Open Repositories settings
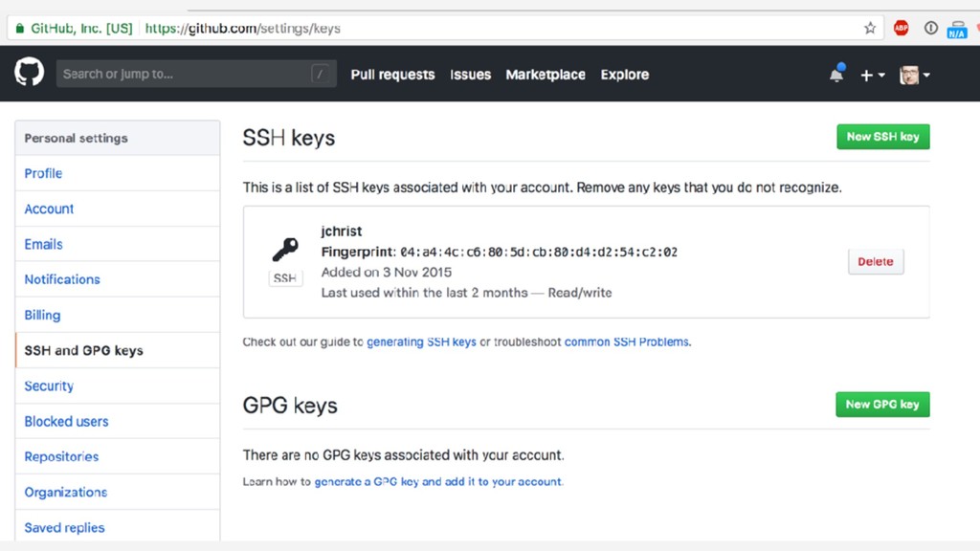980x551 pixels. pos(118,456)
